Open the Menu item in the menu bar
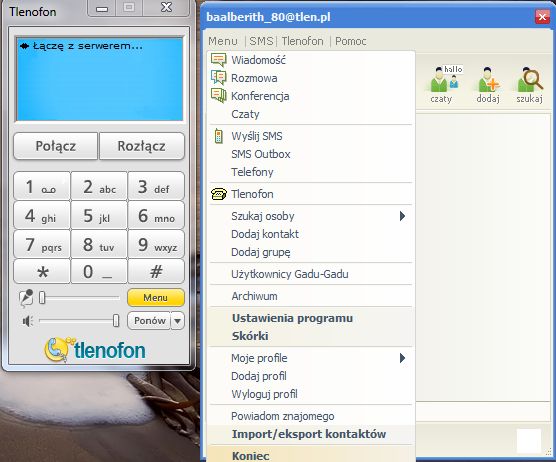The width and height of the screenshot is (556, 462). pos(223,41)
